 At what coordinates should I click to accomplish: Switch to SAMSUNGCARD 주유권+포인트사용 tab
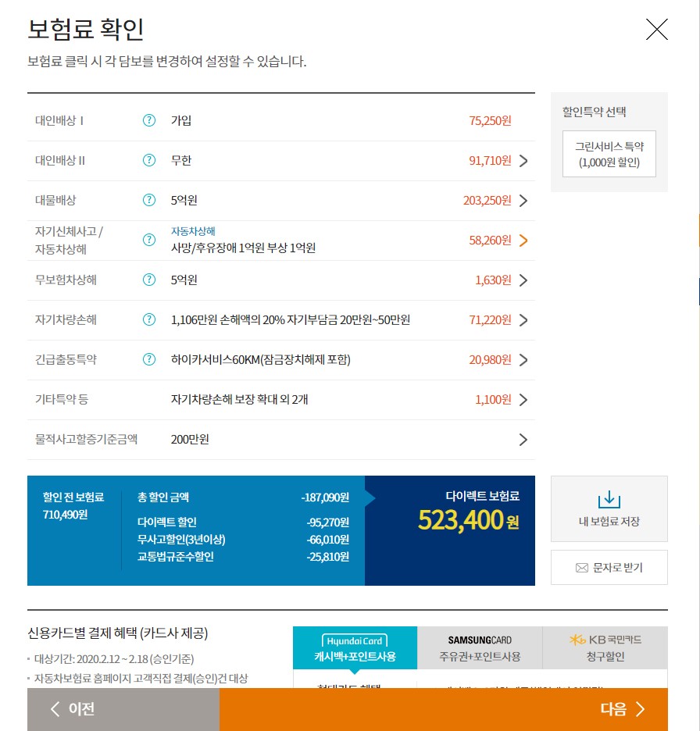(480, 648)
